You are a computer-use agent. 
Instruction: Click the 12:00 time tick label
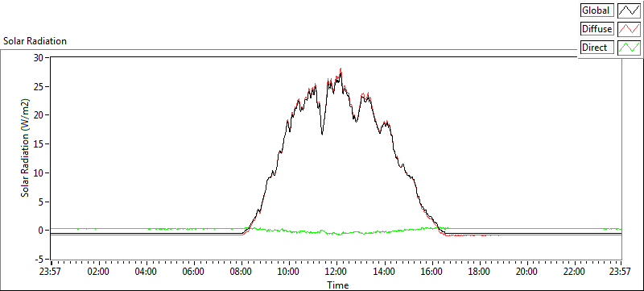pos(336,272)
